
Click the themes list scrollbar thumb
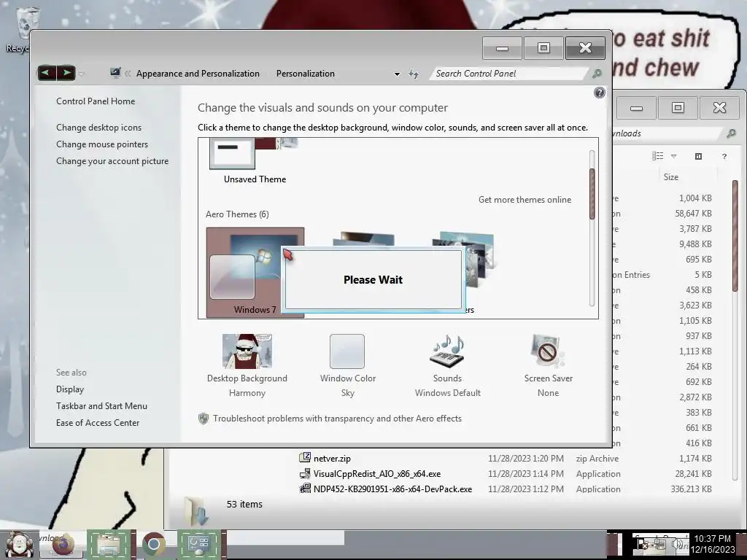(592, 194)
